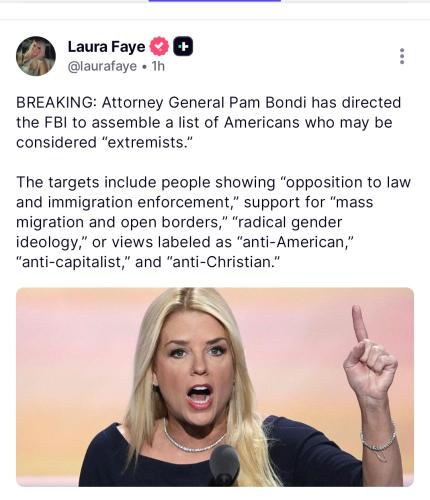This screenshot has width=430, height=500.
Task: Click the "radical gender" phrase in post
Action: pyautogui.click(x=289, y=222)
